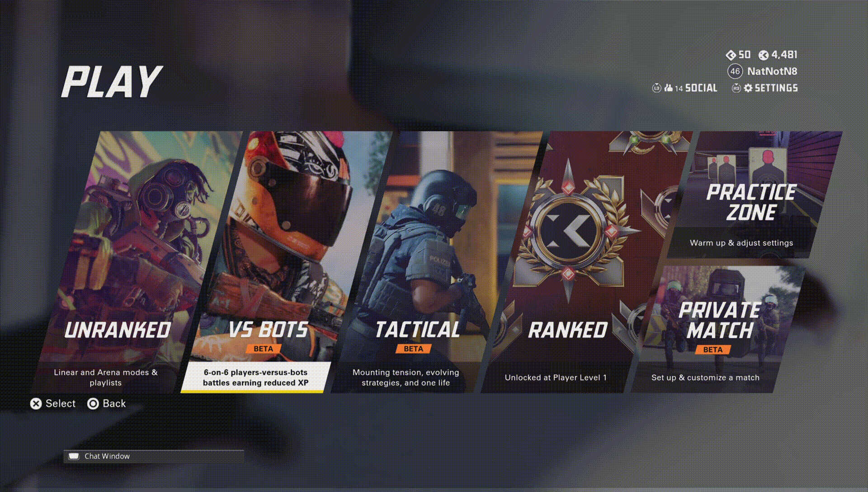The width and height of the screenshot is (868, 492).
Task: Click the PLAY screen title
Action: (112, 82)
